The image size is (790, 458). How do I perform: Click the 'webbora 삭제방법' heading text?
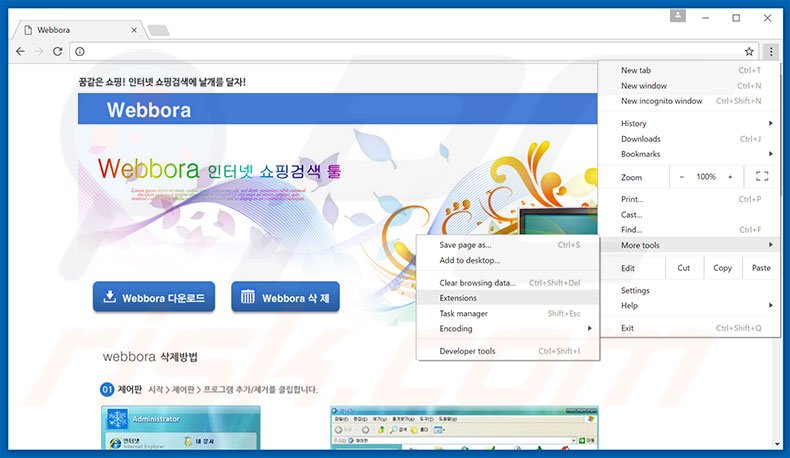click(x=150, y=357)
